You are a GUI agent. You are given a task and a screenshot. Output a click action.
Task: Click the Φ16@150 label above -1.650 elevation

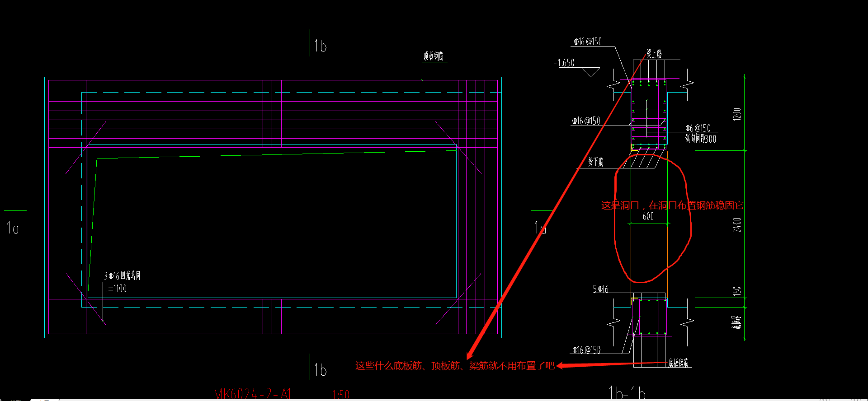588,42
